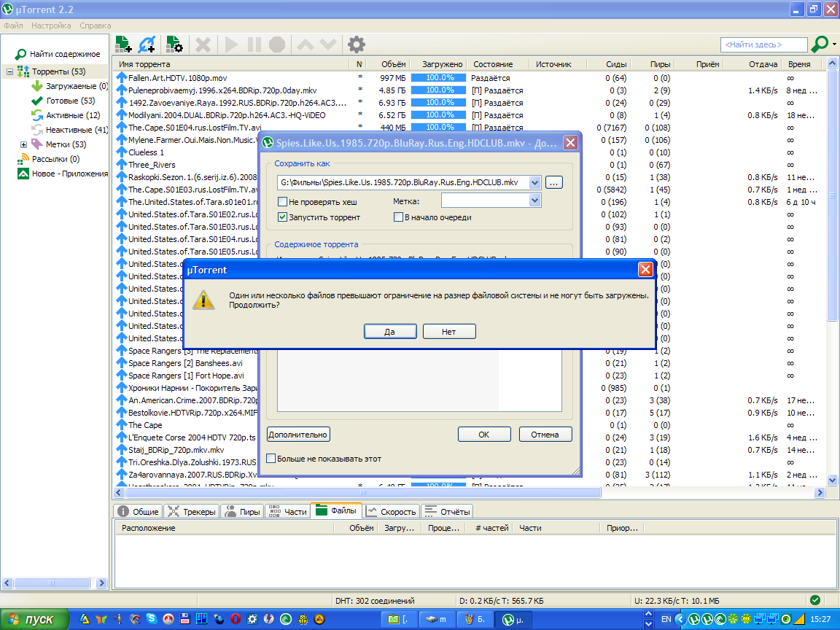Image resolution: width=840 pixels, height=630 pixels.
Task: Click the torrent list scroll-down arrow
Action: [x=832, y=480]
